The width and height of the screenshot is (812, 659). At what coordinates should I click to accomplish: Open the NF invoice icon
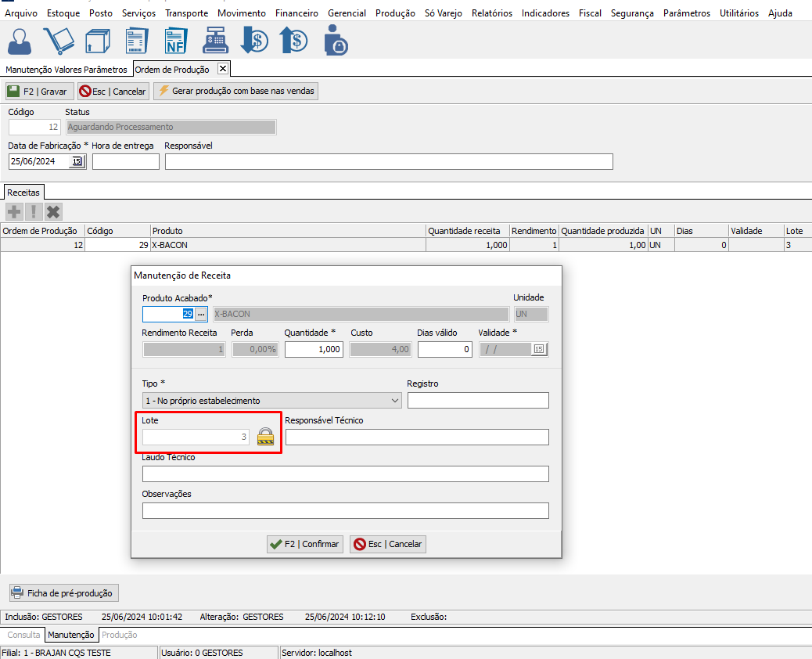point(177,40)
